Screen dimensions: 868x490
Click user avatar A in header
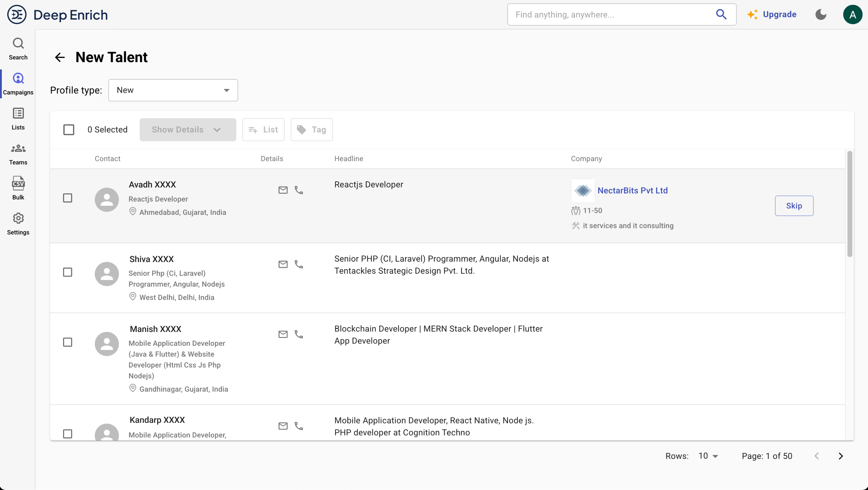tap(853, 14)
